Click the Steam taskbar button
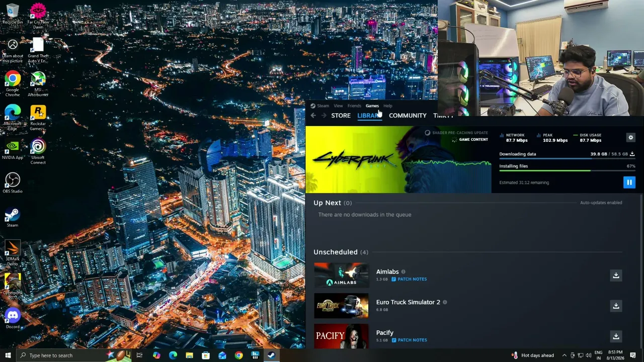Viewport: 644px width, 362px height. point(271,355)
